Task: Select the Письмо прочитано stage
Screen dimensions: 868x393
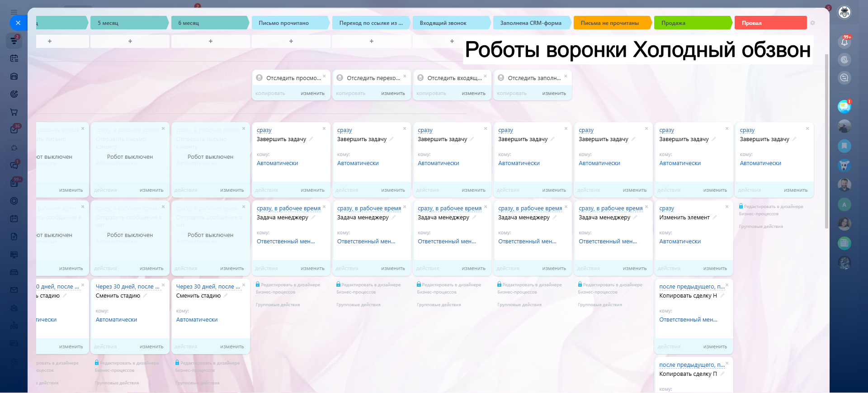Action: click(x=291, y=23)
